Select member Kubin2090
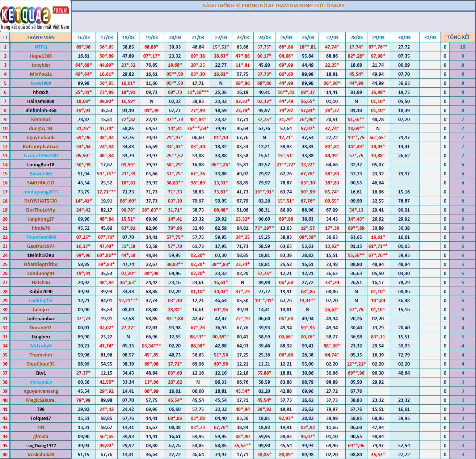 click(x=41, y=291)
